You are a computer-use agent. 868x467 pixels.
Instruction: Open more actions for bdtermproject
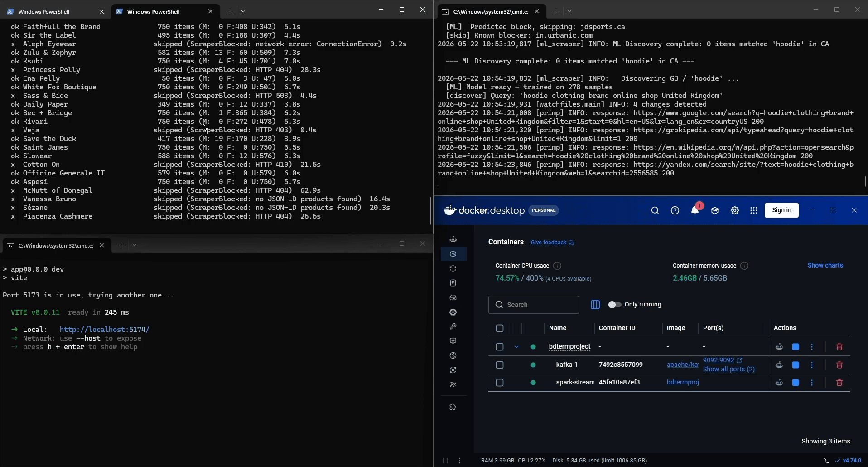pyautogui.click(x=812, y=347)
